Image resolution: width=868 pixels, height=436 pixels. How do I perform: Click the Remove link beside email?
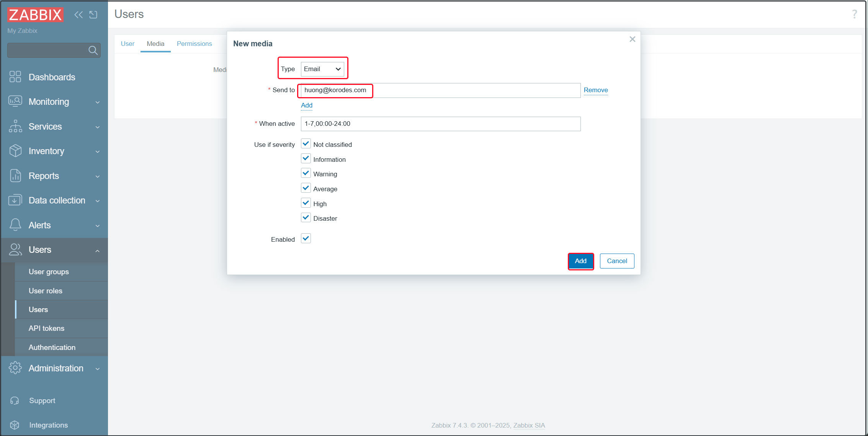pyautogui.click(x=595, y=90)
